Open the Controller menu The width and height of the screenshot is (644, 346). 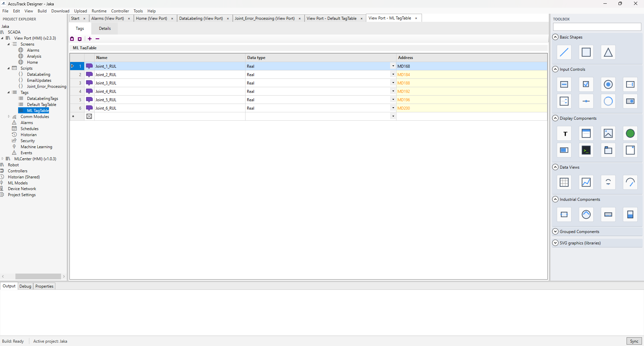click(120, 11)
